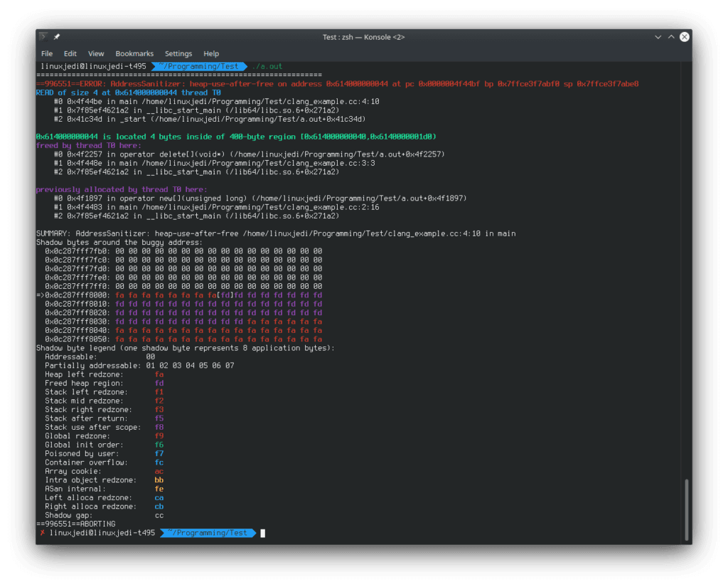The height and width of the screenshot is (587, 728).
Task: Click the red ✗ exit-status indicator in the prompt
Action: point(42,532)
